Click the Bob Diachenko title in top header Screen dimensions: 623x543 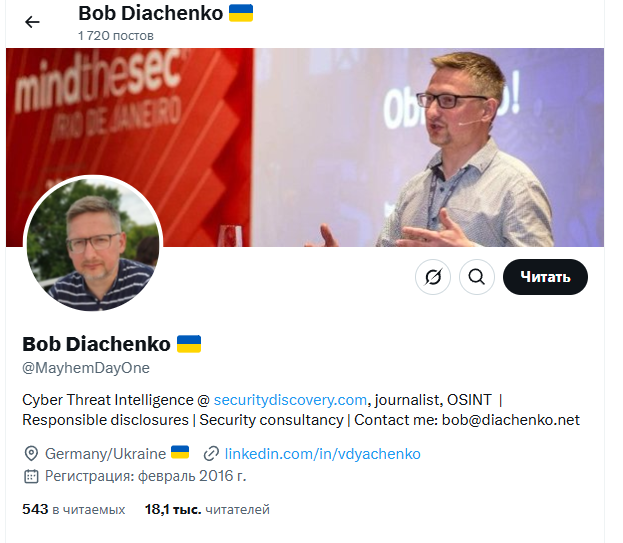pos(151,13)
